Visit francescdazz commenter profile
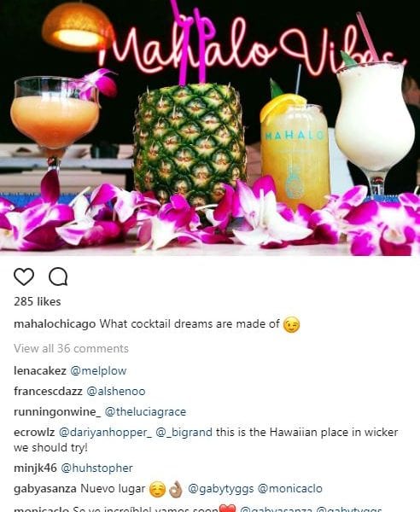 point(48,391)
